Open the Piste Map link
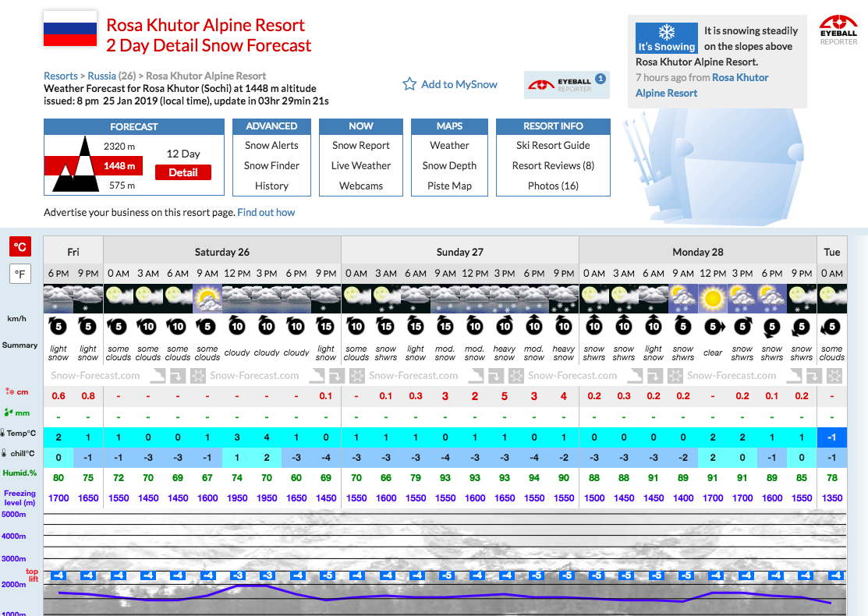Screen dimensions: 868x616 449,186
